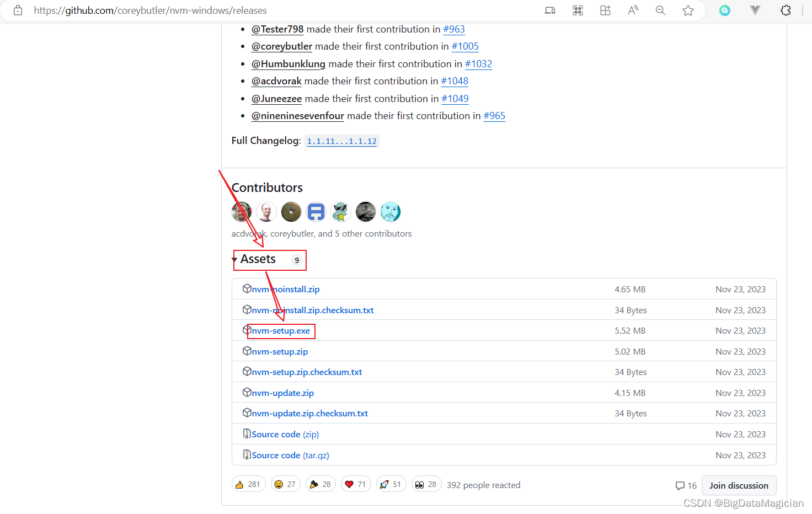Click file-zip icon beside Source code (tar.gz)

tap(247, 454)
